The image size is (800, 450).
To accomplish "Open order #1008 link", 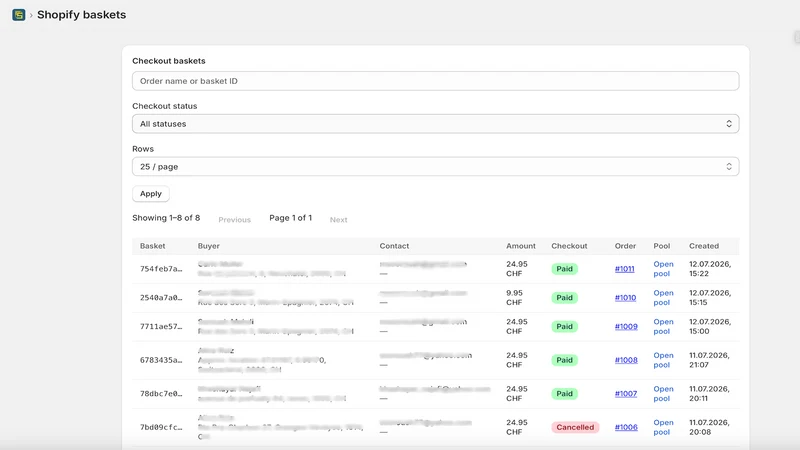I will pos(626,360).
